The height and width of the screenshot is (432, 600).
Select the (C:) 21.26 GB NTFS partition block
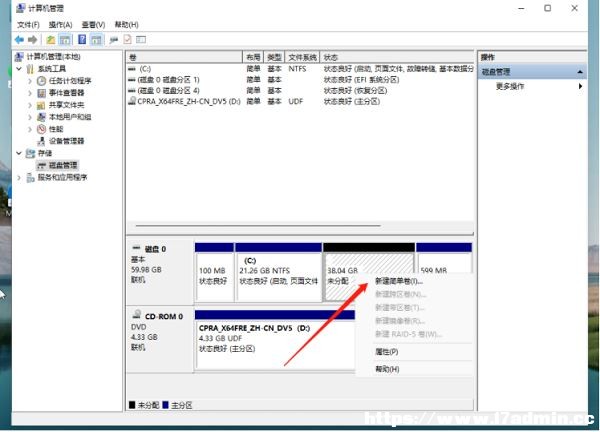coord(279,272)
